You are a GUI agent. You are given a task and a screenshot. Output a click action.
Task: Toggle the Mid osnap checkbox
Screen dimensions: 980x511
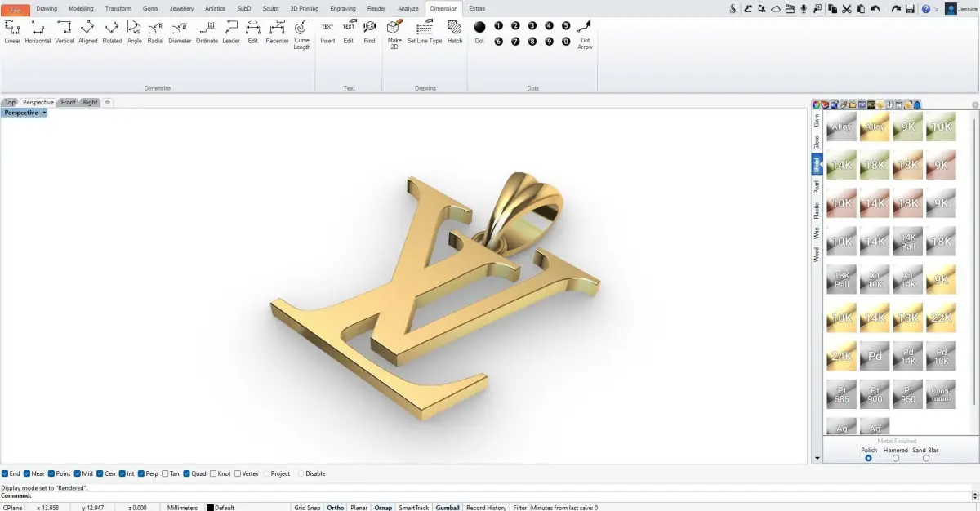point(78,473)
